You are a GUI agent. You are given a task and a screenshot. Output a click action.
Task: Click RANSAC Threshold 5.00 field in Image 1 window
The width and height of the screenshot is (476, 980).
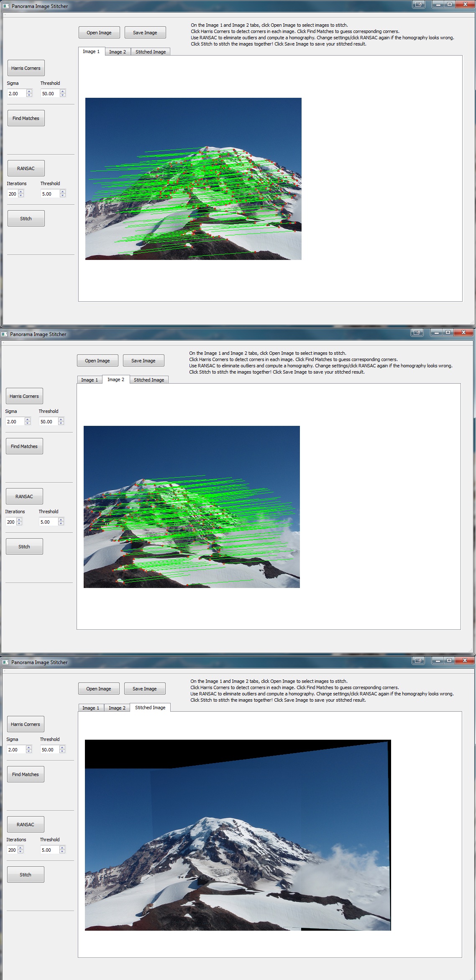pyautogui.click(x=50, y=194)
